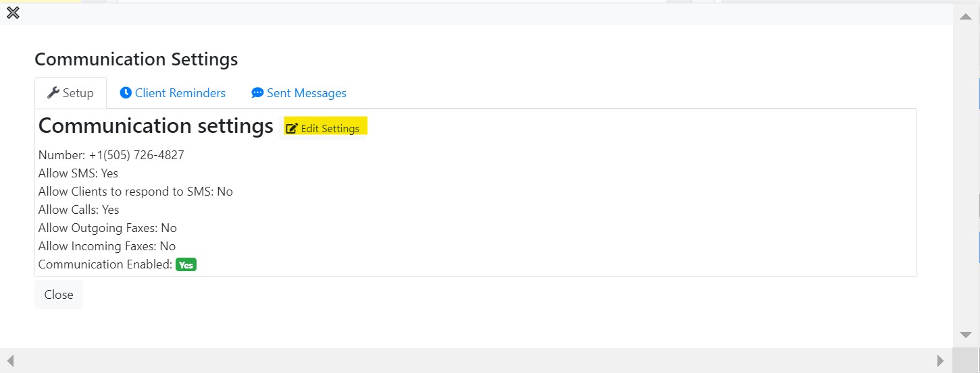Click the horizontal scrollbar right arrow

(940, 360)
